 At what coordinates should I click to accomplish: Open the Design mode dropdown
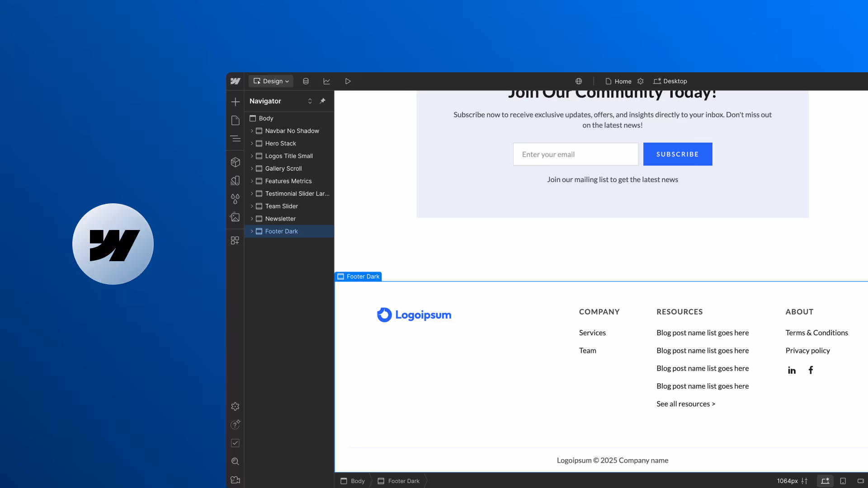click(x=271, y=81)
